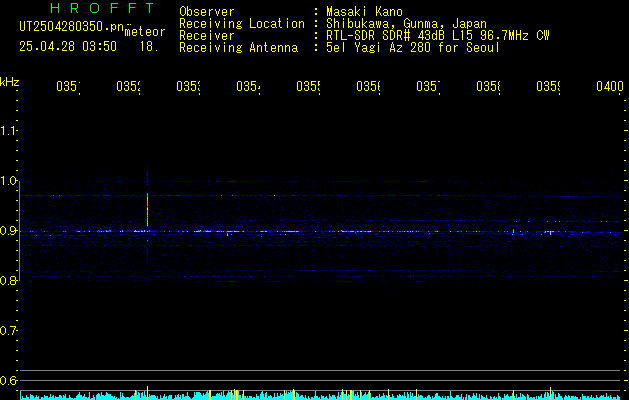Select 5el Yagi Az 280 for Seoul
Viewport: 629px width, 400px height.
(413, 48)
